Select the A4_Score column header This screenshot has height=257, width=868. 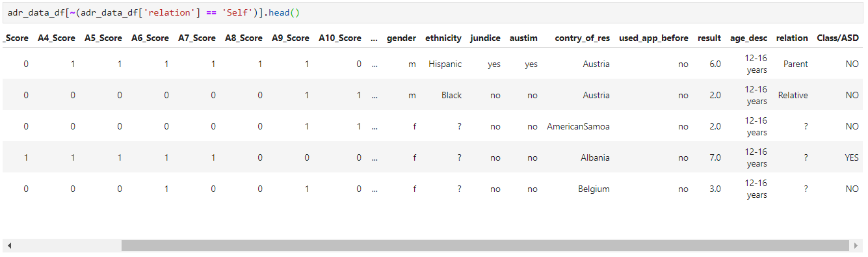point(57,38)
